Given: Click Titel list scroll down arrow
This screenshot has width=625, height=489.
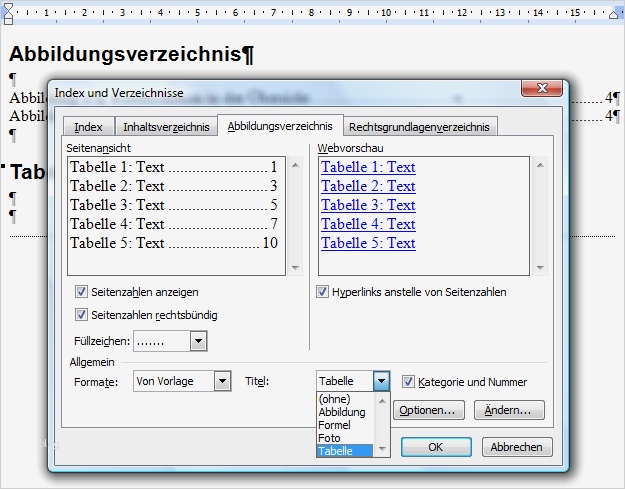Looking at the screenshot, I should 382,449.
